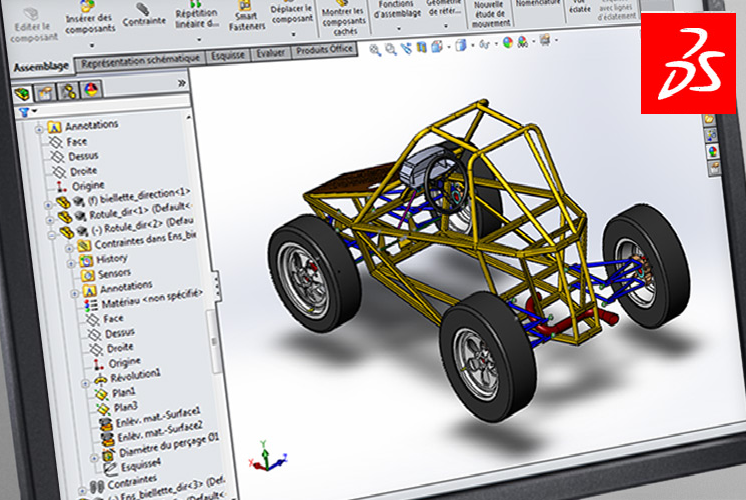Image resolution: width=746 pixels, height=500 pixels.
Task: Open the PropertyManager panel icon
Action: [x=45, y=93]
